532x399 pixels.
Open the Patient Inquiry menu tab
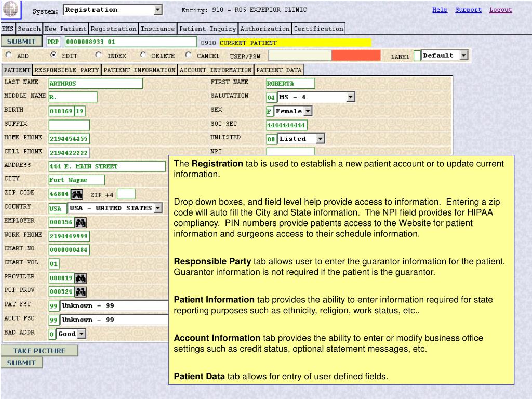coord(207,29)
